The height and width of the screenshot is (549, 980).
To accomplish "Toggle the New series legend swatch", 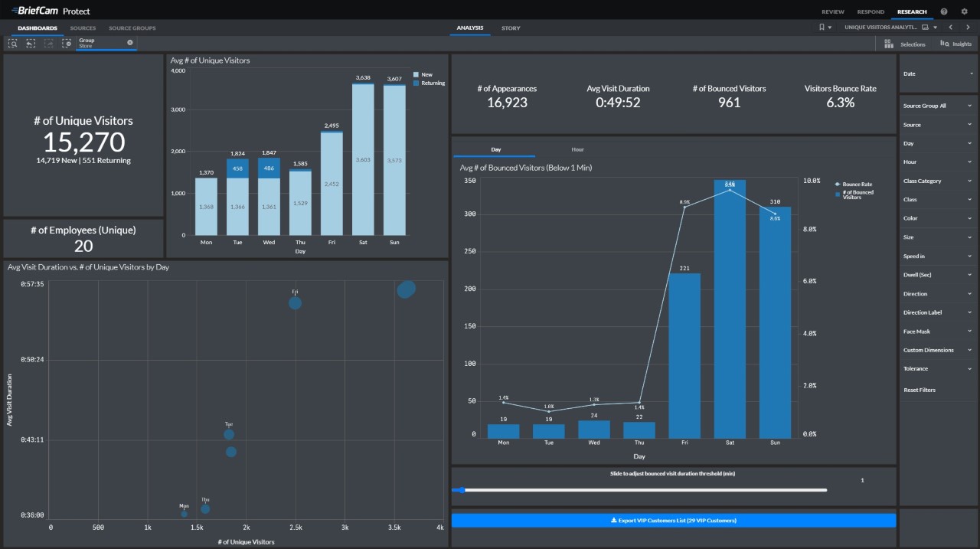I will click(x=416, y=75).
